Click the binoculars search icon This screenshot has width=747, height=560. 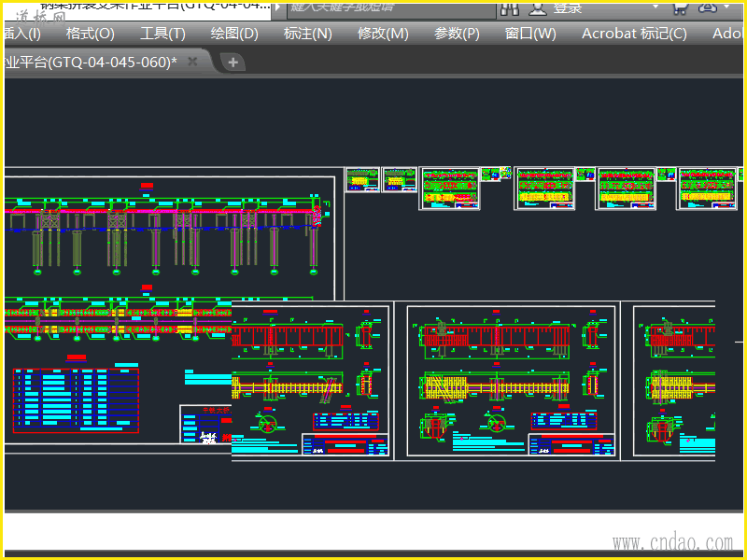tap(509, 8)
